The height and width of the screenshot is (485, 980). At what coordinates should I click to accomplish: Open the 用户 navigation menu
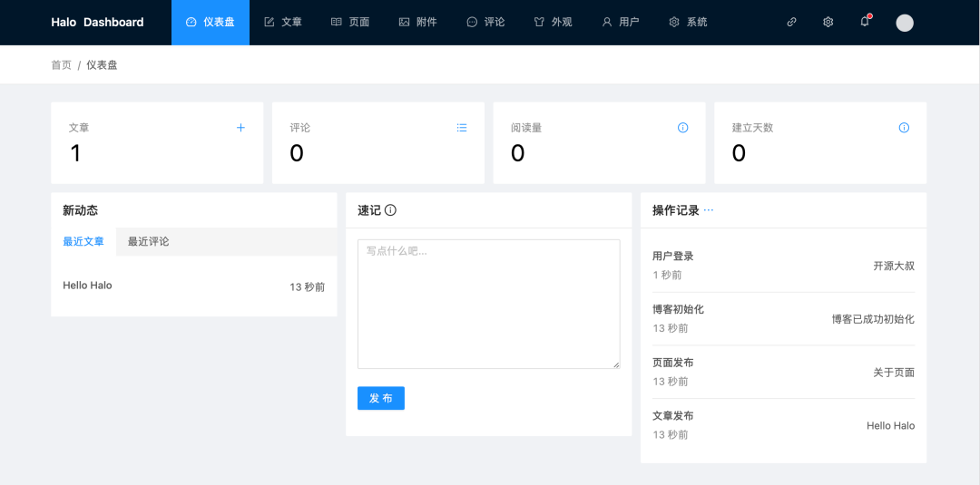click(x=621, y=23)
